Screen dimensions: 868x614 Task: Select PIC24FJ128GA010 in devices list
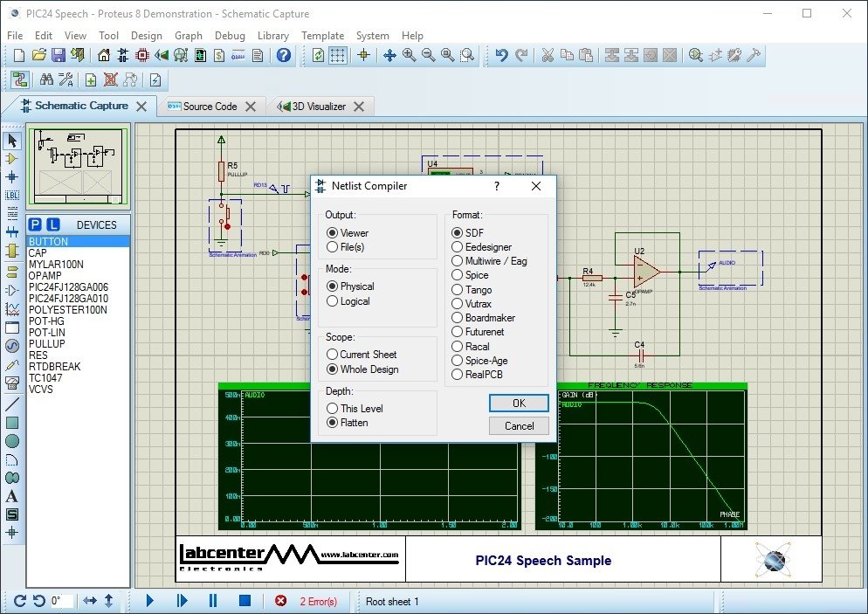pyautogui.click(x=78, y=299)
